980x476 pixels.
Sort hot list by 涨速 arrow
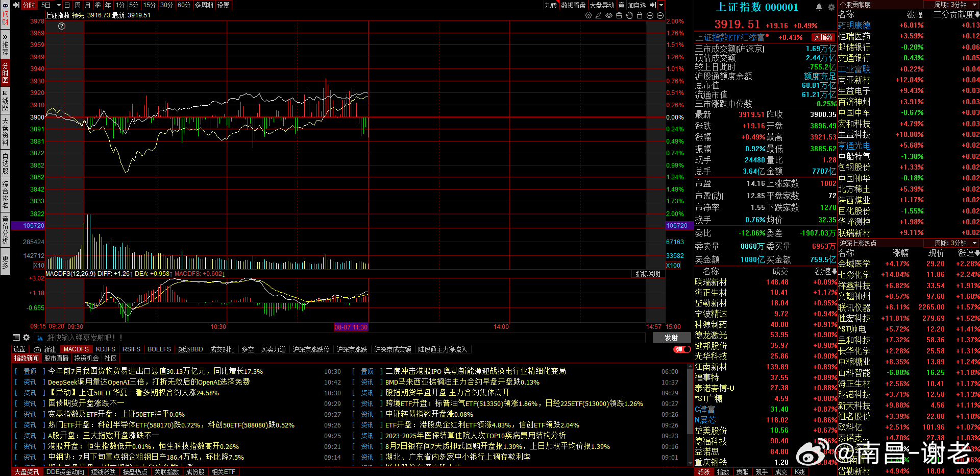click(976, 253)
